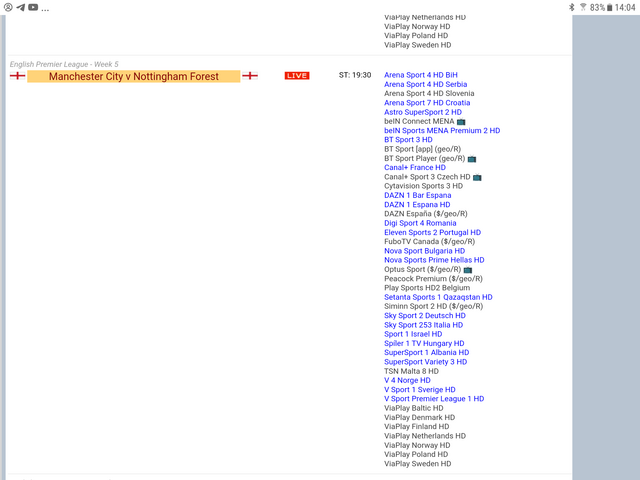
Task: Open DAZN 1 Espana HD link
Action: point(417,205)
